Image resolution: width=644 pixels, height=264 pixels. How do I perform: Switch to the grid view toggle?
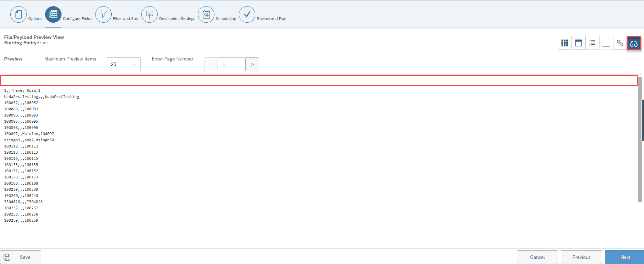(x=565, y=43)
